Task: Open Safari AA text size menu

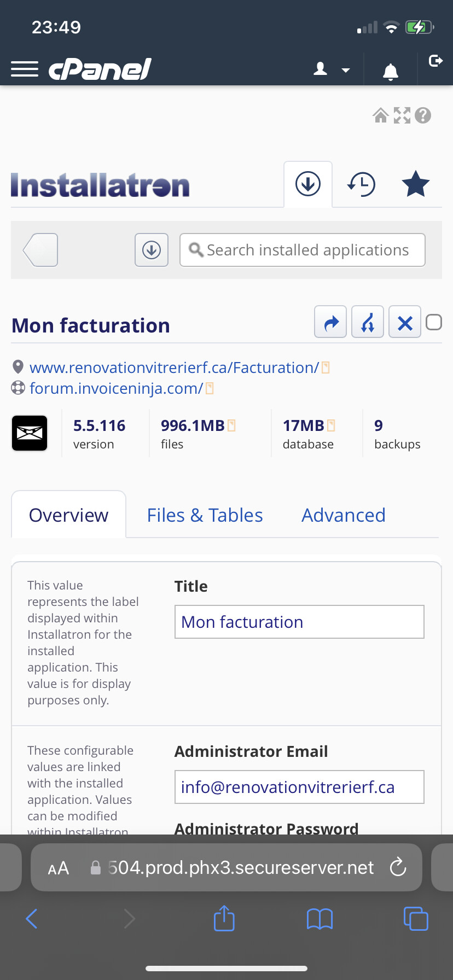Action: click(x=59, y=868)
